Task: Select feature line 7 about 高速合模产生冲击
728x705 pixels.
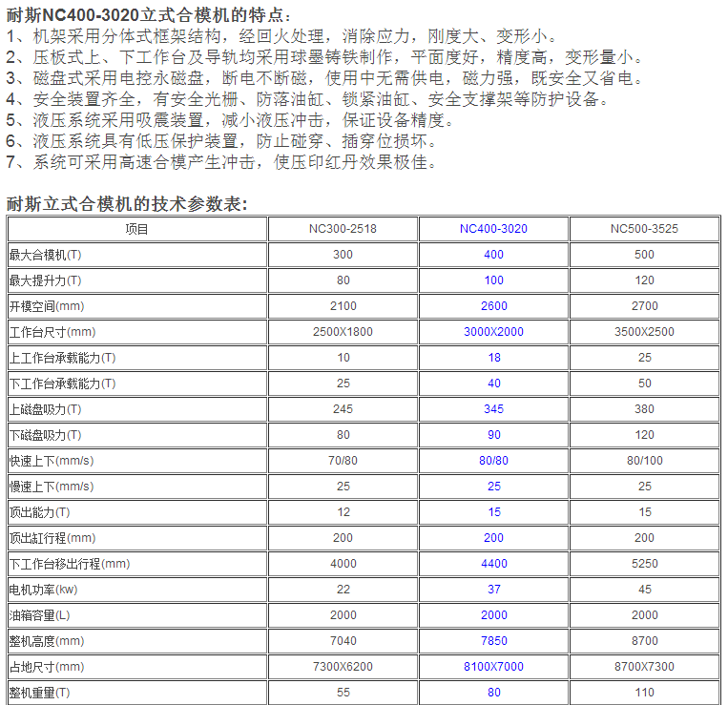Action: 221,162
